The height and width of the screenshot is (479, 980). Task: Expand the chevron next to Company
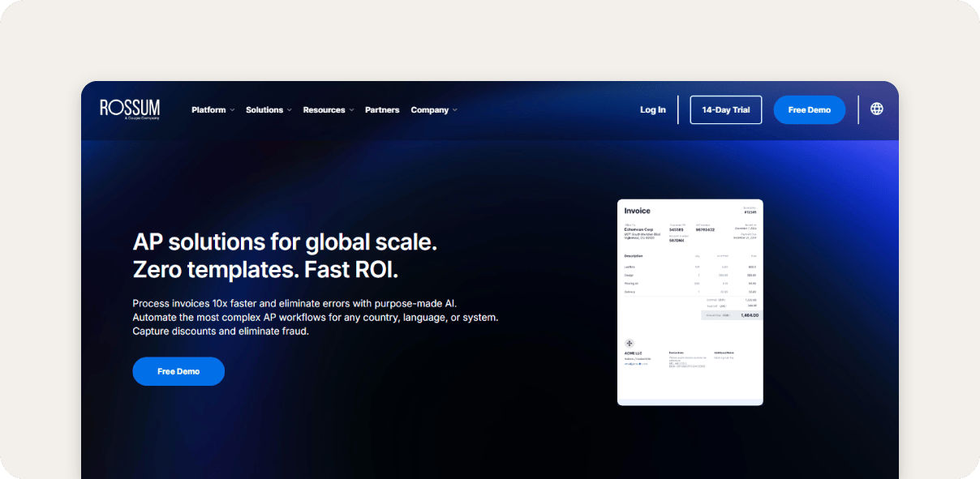(454, 110)
